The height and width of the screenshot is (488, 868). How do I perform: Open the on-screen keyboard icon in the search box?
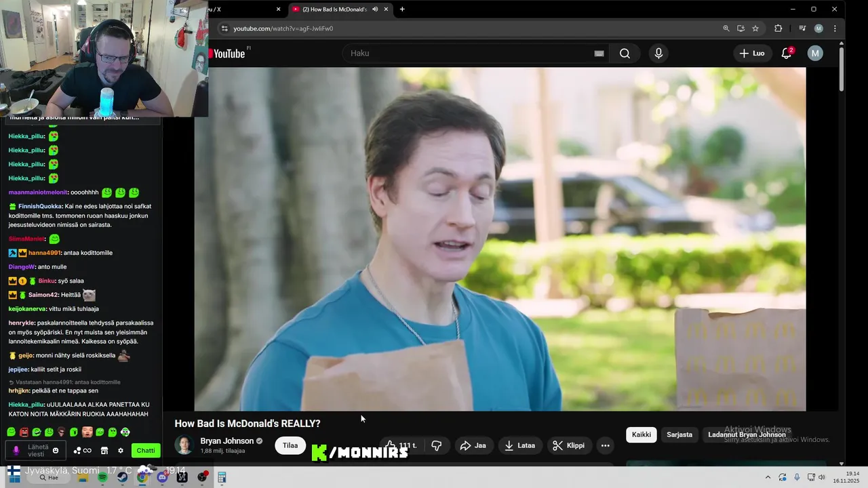(x=599, y=54)
